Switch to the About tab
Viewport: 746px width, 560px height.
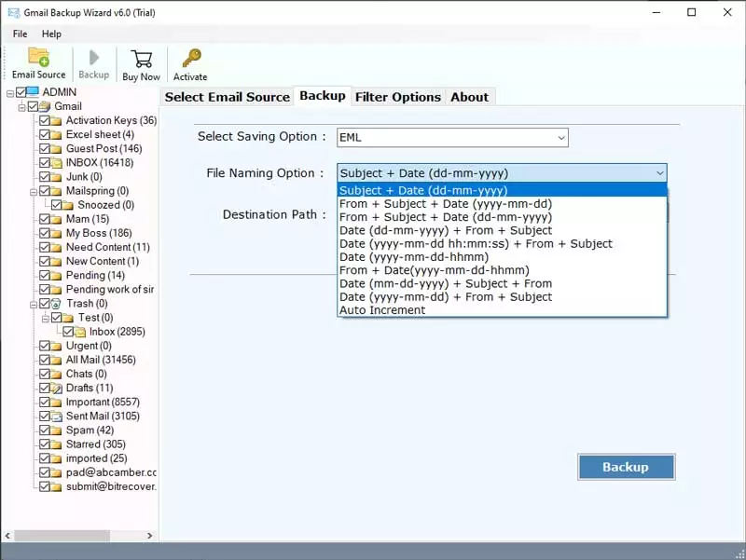470,97
